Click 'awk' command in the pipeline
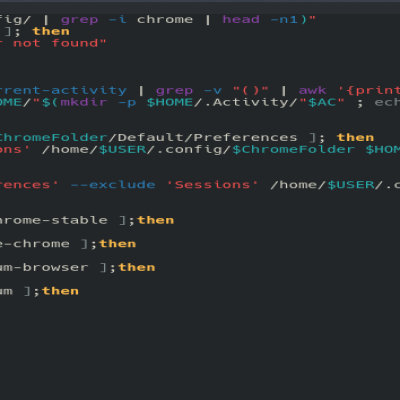400x400 pixels. 312,91
